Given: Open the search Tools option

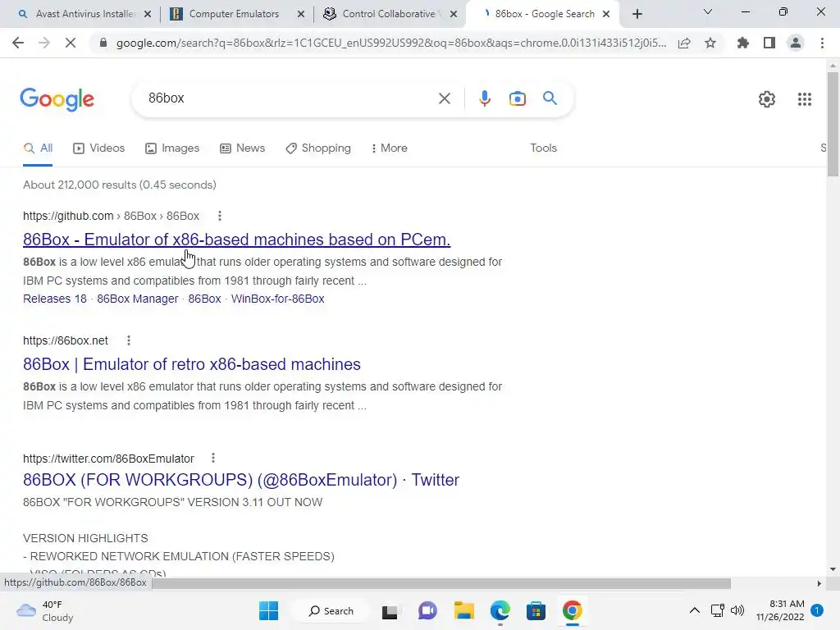Looking at the screenshot, I should point(543,148).
